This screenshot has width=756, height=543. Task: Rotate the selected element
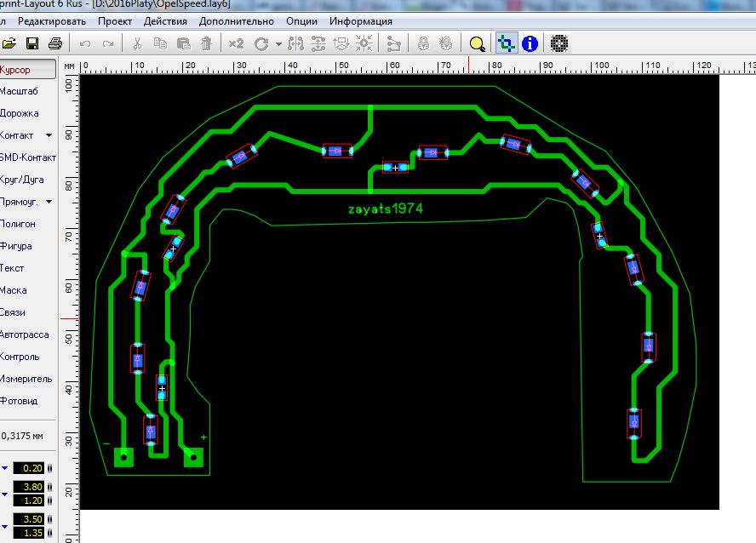pyautogui.click(x=261, y=44)
